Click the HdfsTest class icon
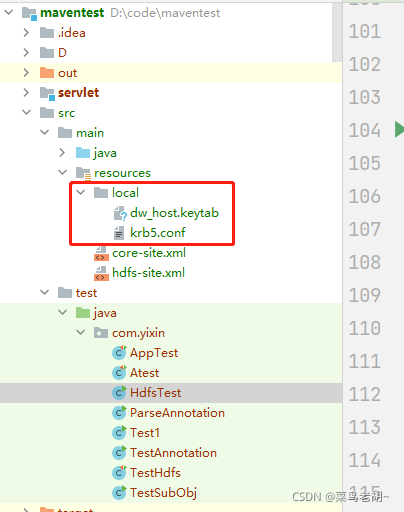 (119, 393)
